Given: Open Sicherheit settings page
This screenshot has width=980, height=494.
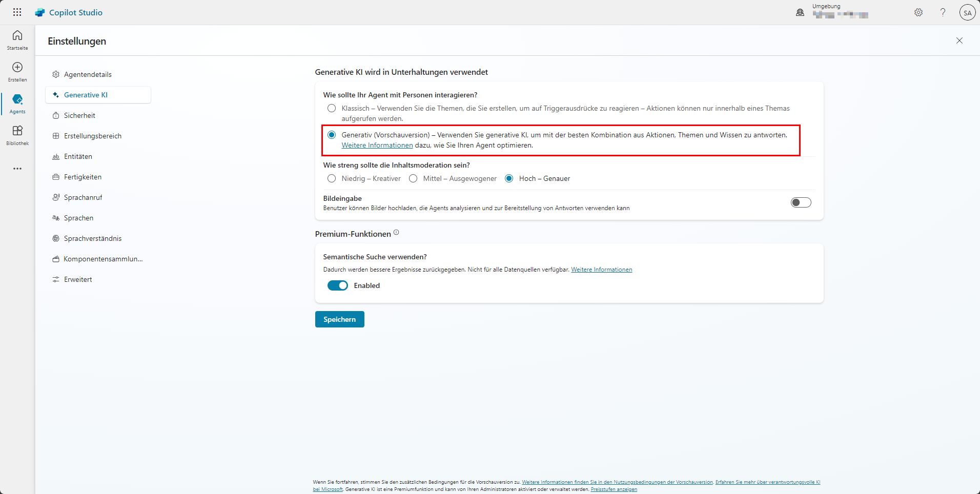Looking at the screenshot, I should pyautogui.click(x=98, y=115).
